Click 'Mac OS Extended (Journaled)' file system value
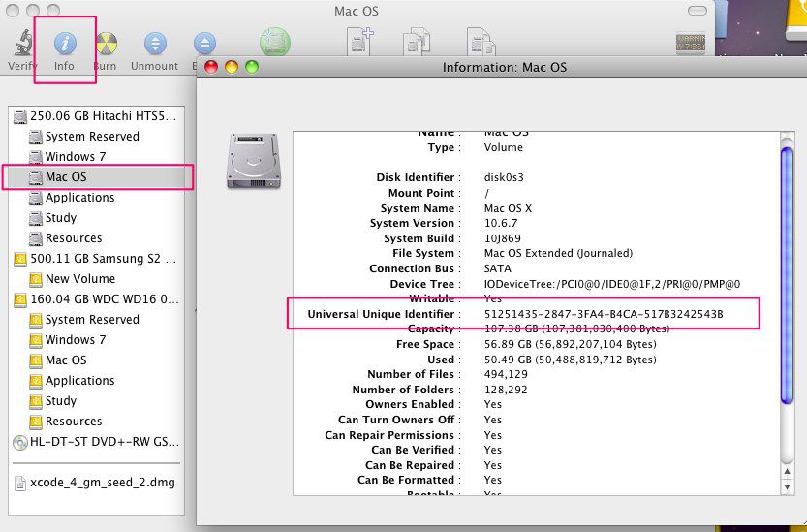Screen dimensions: 807x532 pos(558,253)
